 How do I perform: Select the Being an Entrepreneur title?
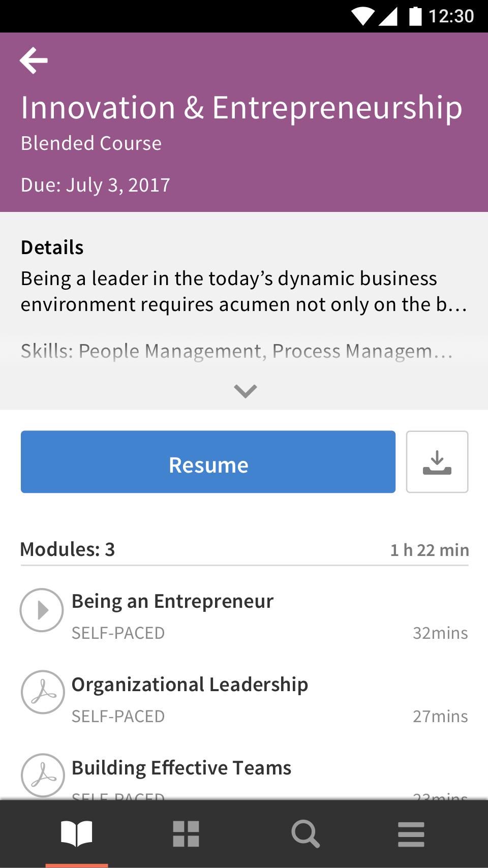pyautogui.click(x=172, y=601)
